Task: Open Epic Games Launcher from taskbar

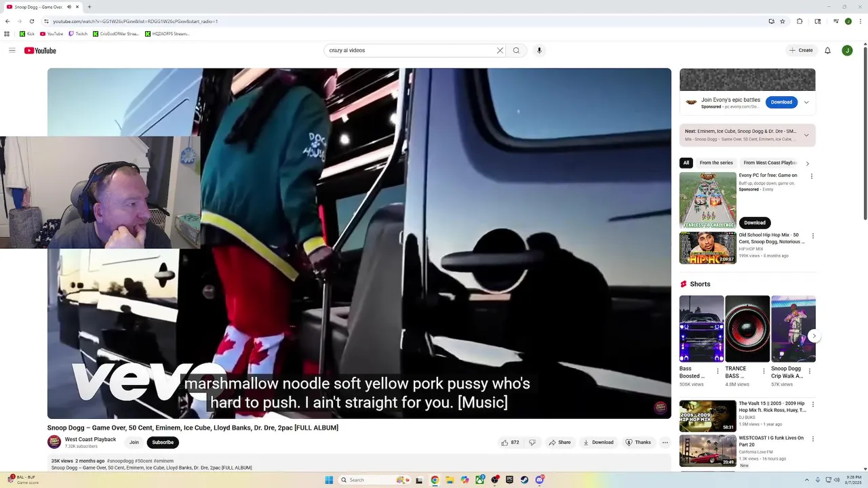Action: coord(509,480)
